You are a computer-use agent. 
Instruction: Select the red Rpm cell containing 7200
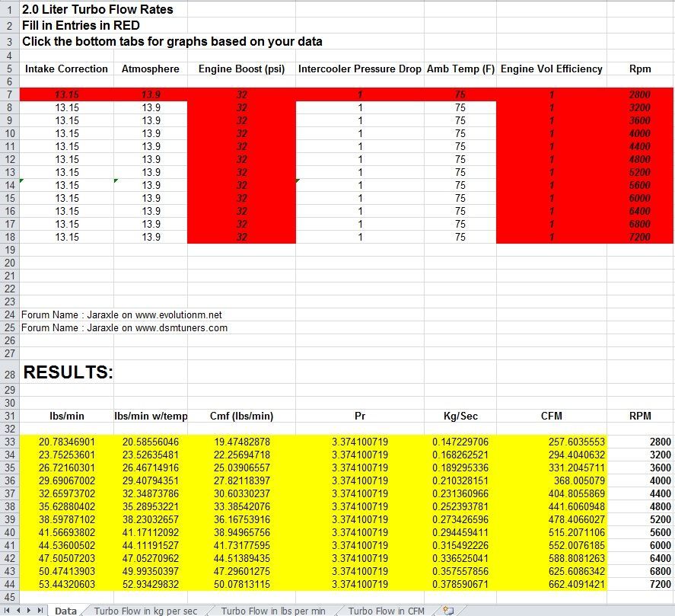tap(639, 237)
